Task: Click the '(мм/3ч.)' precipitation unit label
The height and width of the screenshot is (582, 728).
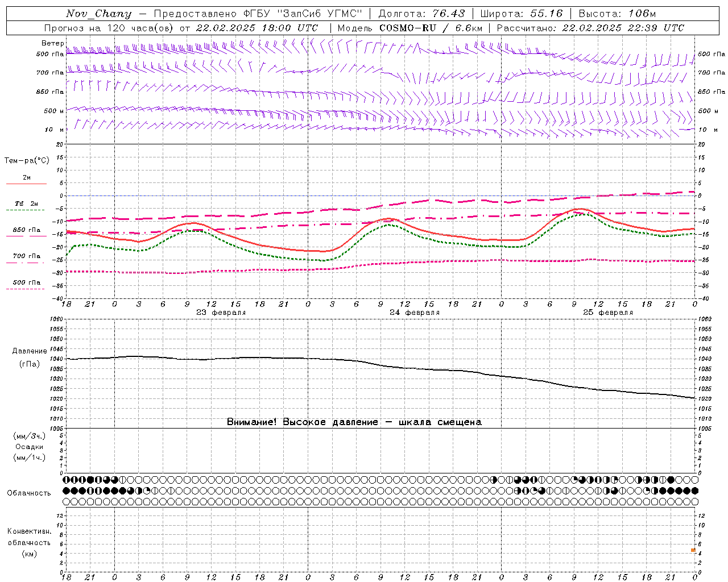Action: [30, 436]
